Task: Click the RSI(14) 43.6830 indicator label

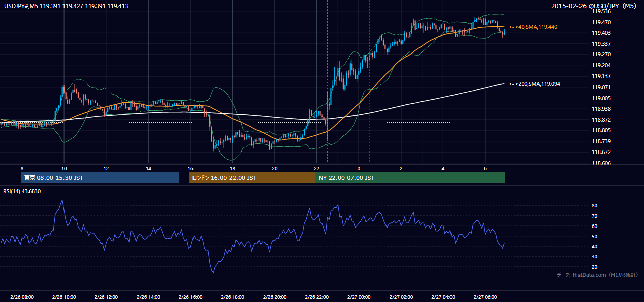Action: (x=22, y=191)
